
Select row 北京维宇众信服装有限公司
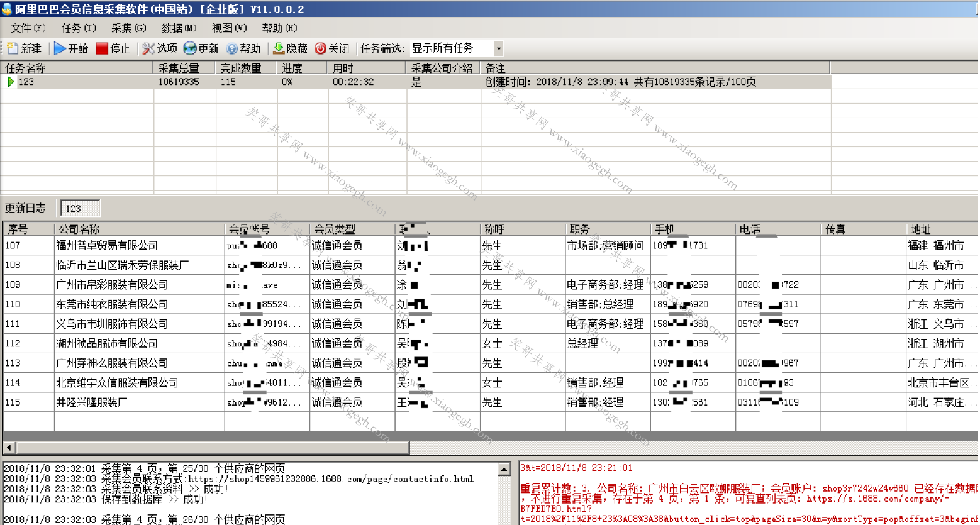[491, 382]
